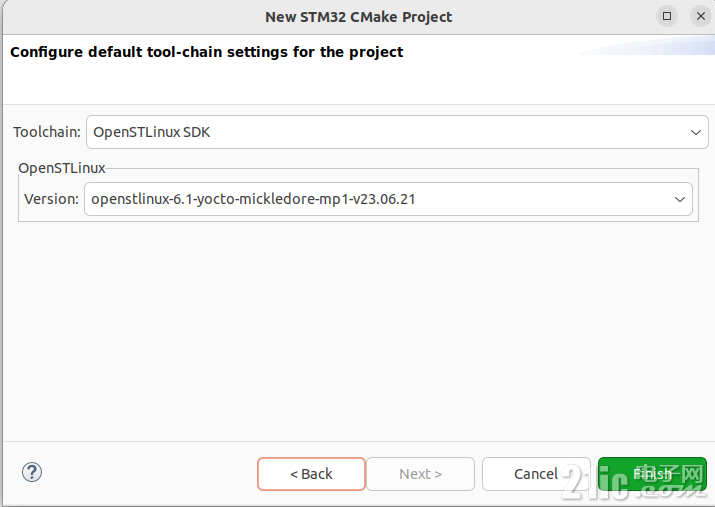Image resolution: width=715 pixels, height=507 pixels.
Task: Click the 21ic watermark logo
Action: pos(634,484)
